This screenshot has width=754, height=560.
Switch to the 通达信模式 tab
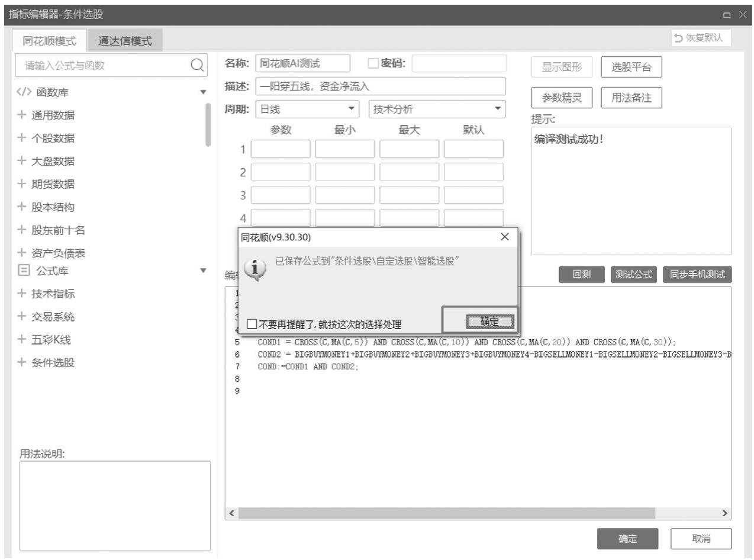pyautogui.click(x=125, y=41)
